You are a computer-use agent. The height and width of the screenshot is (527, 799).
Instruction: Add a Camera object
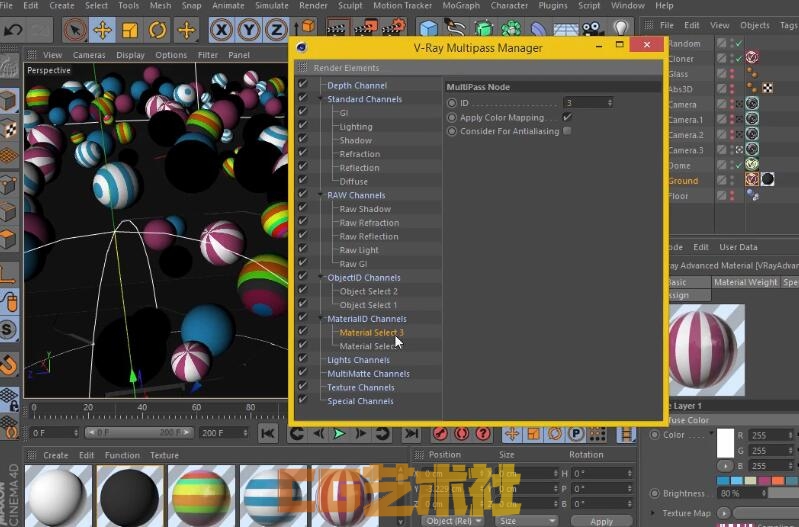point(592,28)
